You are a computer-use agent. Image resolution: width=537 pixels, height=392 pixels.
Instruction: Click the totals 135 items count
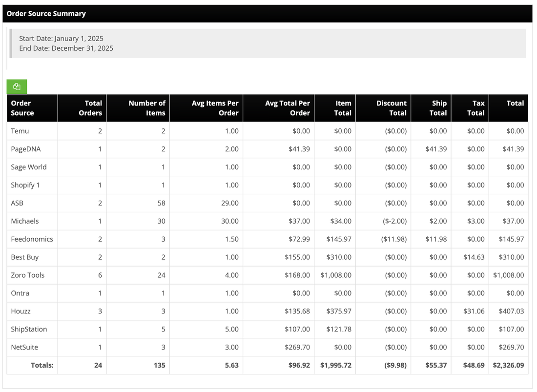pos(160,365)
